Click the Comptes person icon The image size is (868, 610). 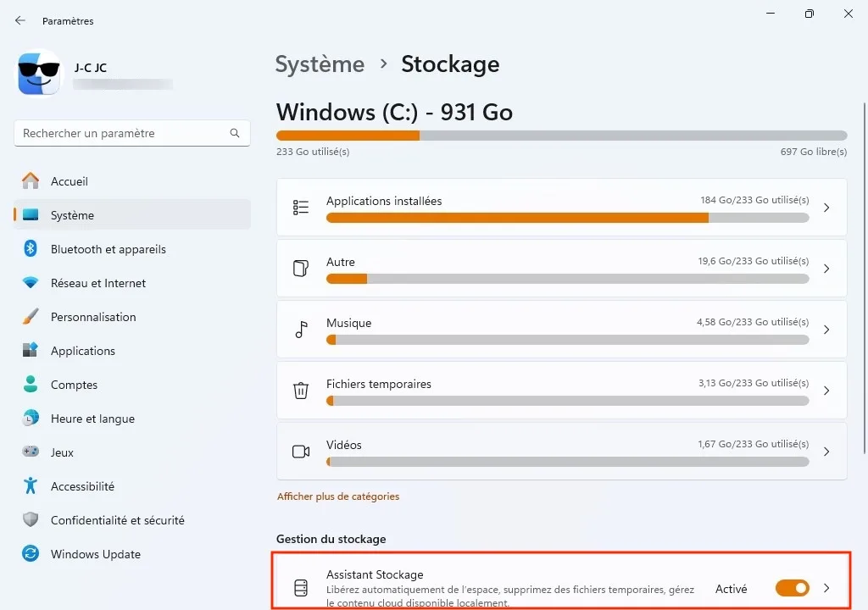(x=31, y=384)
